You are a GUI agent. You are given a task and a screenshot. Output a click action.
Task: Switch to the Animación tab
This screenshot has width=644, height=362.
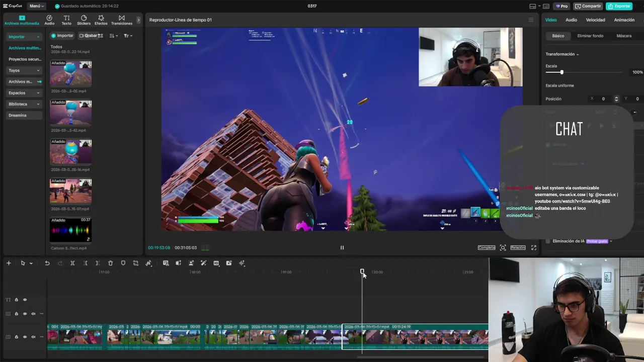[x=624, y=20]
